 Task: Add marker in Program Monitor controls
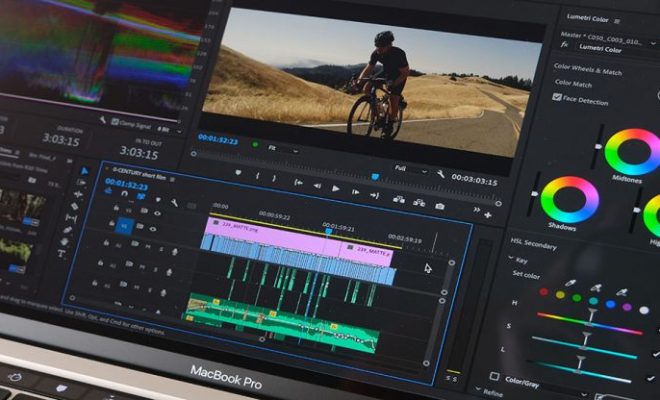coord(238,173)
